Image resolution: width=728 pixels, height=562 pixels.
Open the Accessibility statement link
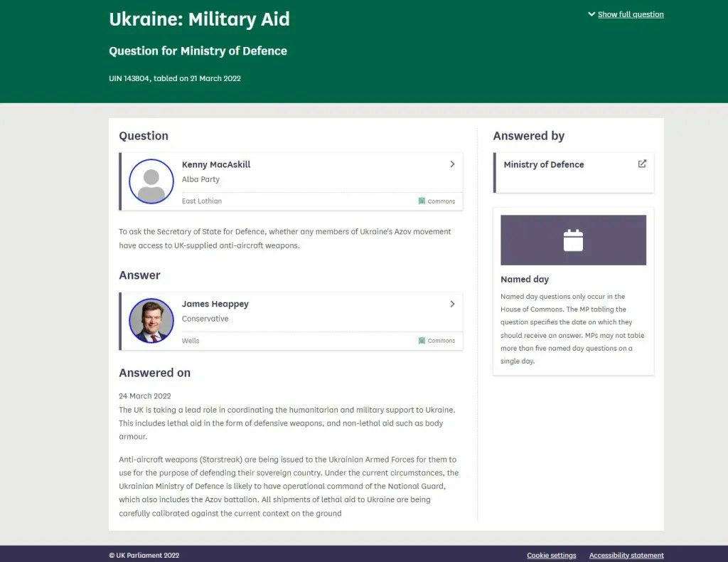click(x=626, y=555)
